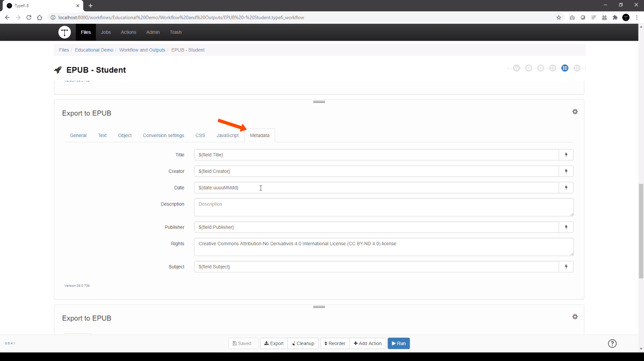The height and width of the screenshot is (361, 644).
Task: Click the browser back arrow
Action: 7,17
